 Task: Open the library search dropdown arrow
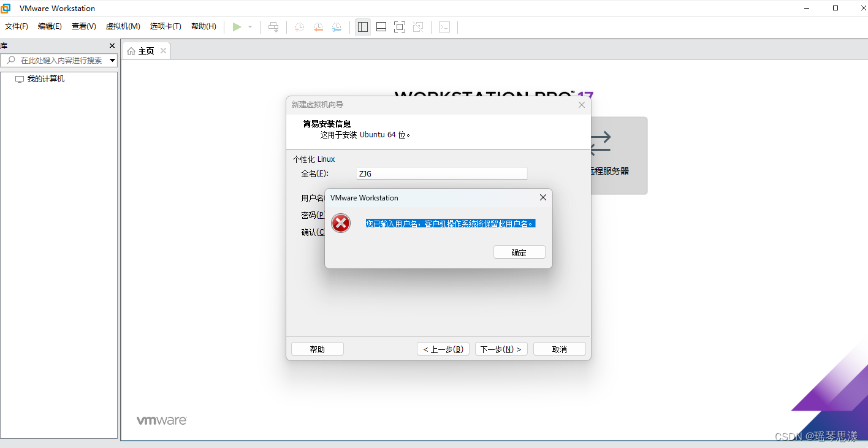click(113, 60)
